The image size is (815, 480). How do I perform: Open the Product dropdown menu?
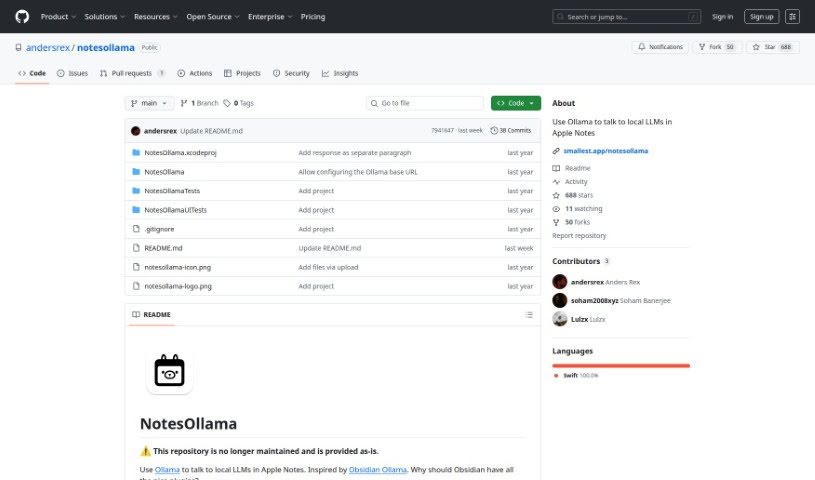58,17
